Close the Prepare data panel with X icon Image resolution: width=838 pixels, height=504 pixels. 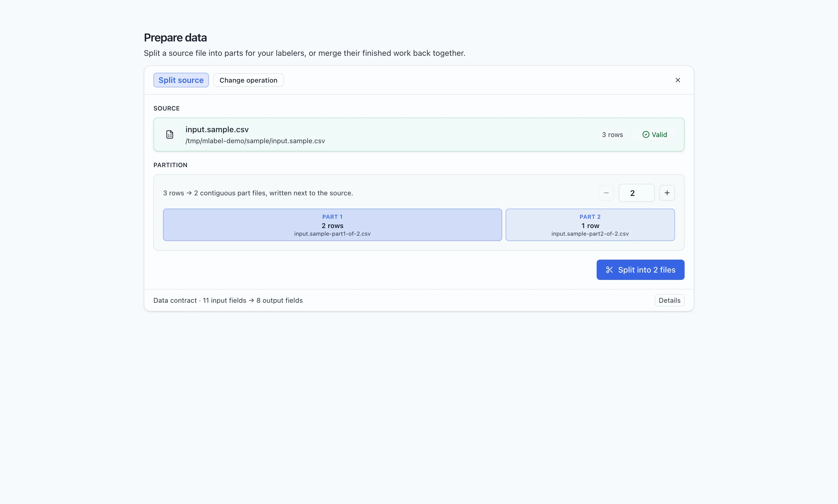click(x=677, y=80)
